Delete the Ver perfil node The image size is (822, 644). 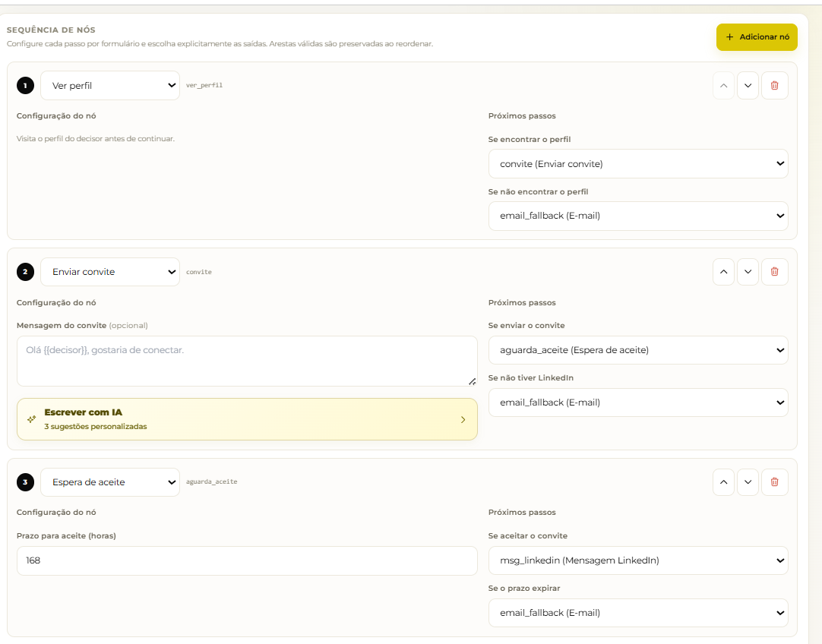[774, 85]
